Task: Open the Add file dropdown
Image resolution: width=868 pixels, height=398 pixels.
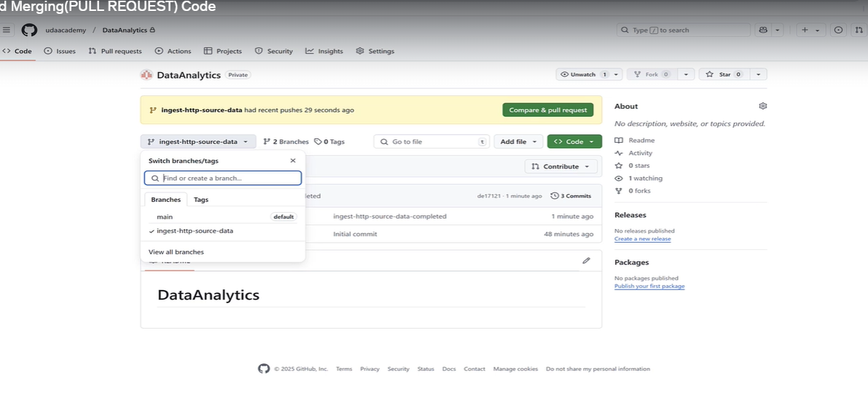Action: pyautogui.click(x=518, y=141)
